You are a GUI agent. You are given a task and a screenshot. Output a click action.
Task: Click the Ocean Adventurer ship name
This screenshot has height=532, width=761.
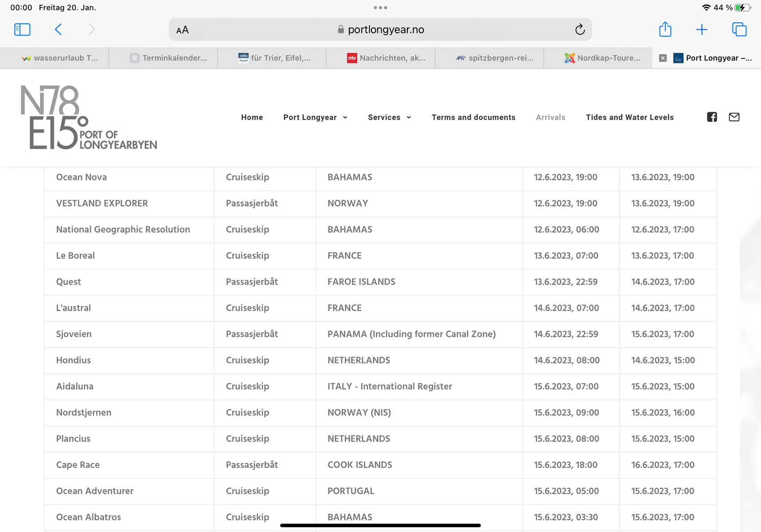click(94, 491)
